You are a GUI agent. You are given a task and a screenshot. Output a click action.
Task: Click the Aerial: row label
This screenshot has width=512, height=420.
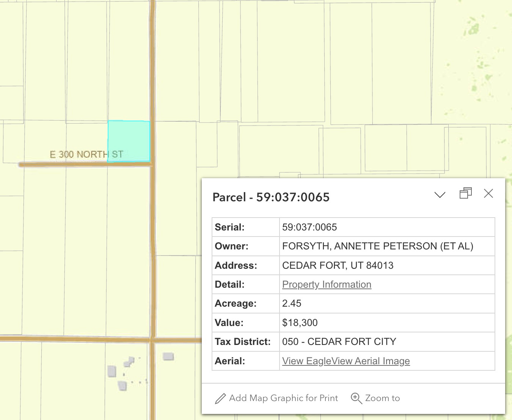[x=230, y=361]
